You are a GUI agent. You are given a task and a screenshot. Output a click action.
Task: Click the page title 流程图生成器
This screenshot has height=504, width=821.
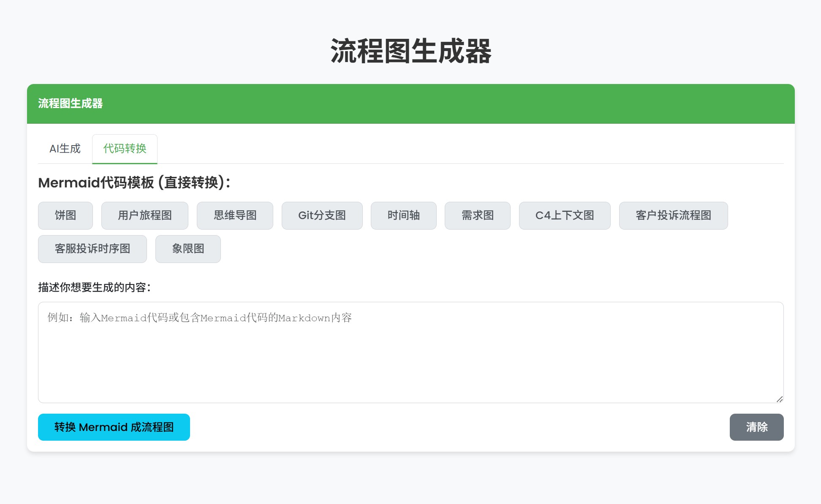410,51
